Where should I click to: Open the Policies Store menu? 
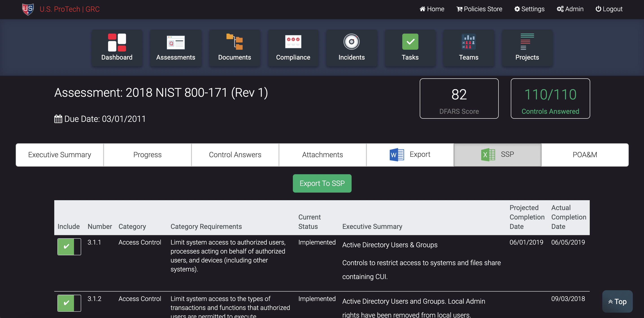coord(479,9)
